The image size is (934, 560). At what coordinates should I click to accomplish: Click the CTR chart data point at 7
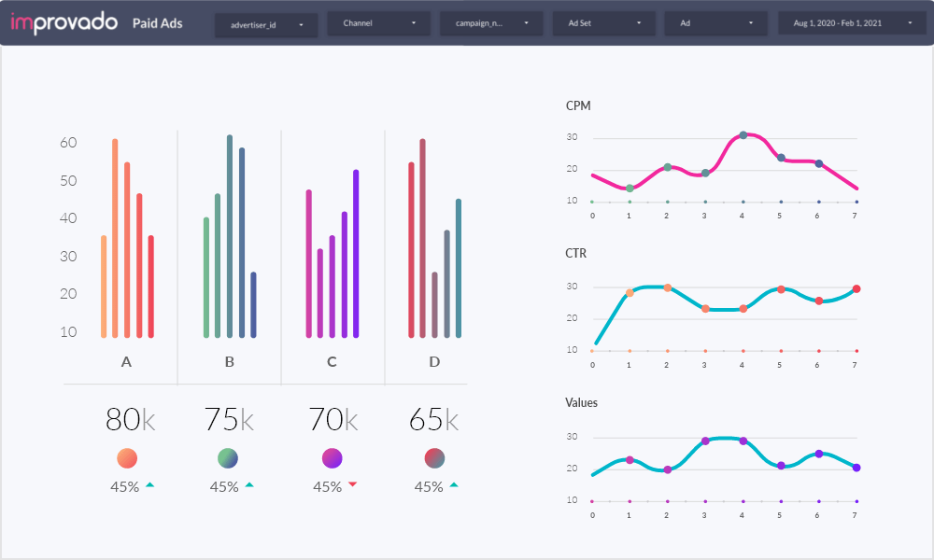[x=856, y=288]
